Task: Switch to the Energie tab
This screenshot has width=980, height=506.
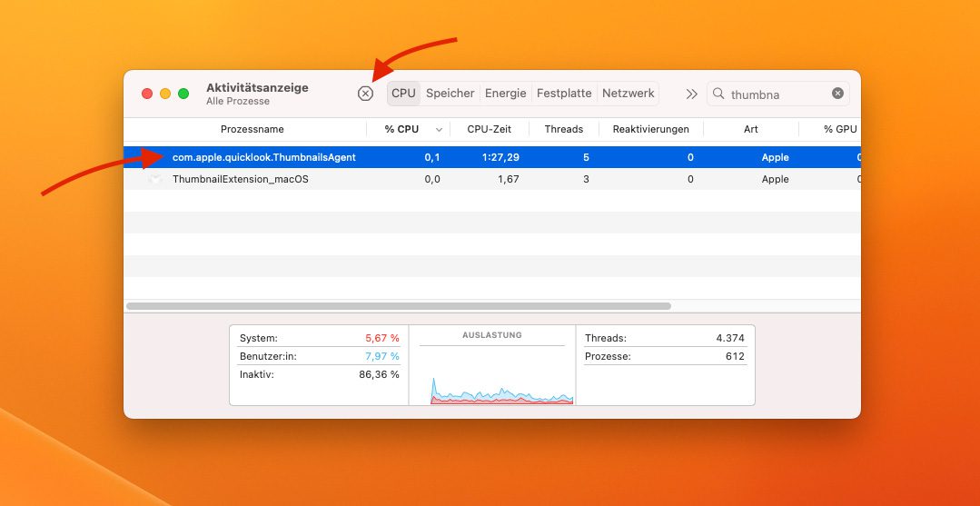Action: [x=505, y=94]
